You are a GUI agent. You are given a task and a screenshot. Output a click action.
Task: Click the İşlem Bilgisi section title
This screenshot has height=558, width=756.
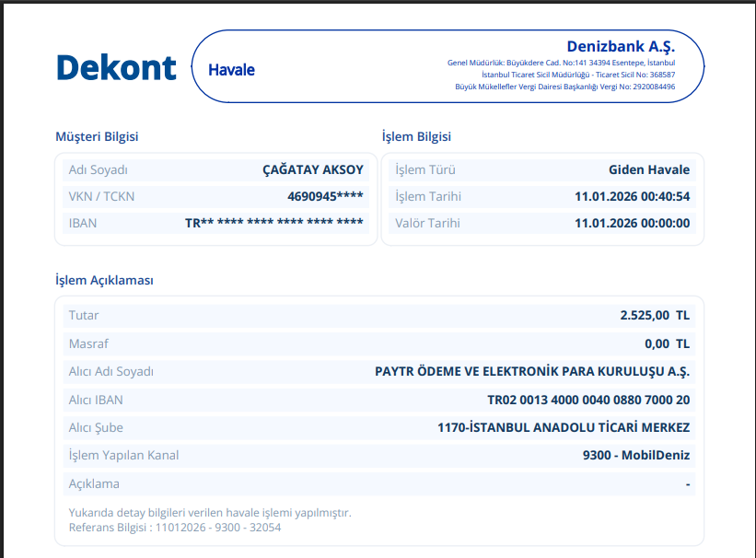point(416,136)
